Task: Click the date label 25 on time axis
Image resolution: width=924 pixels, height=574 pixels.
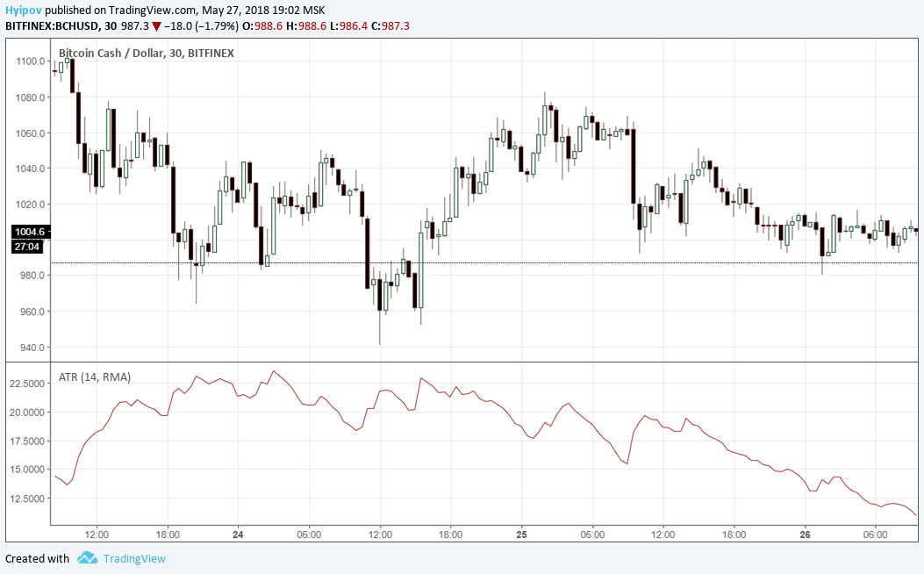Action: 521,535
